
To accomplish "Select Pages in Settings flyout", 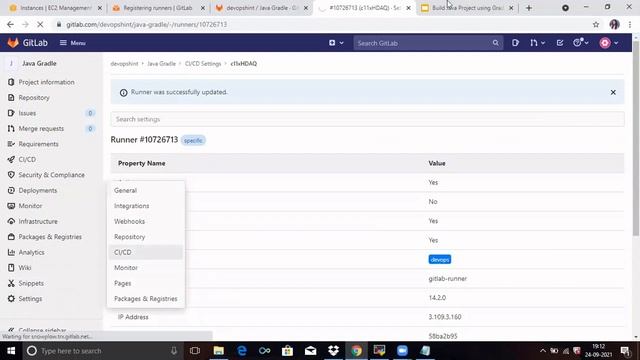I will click(x=146, y=284).
